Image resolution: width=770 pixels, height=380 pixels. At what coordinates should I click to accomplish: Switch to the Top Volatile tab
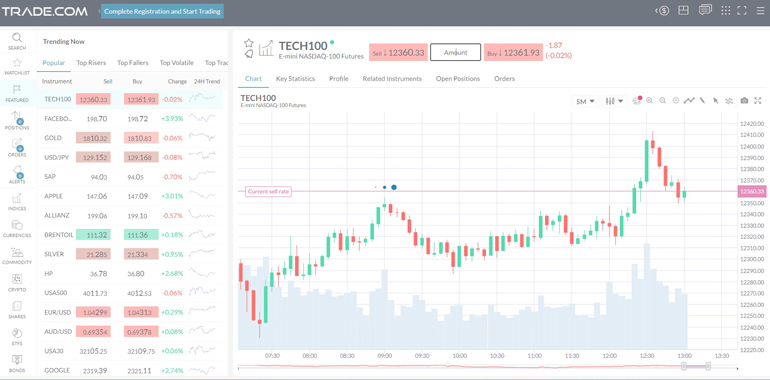[x=177, y=63]
